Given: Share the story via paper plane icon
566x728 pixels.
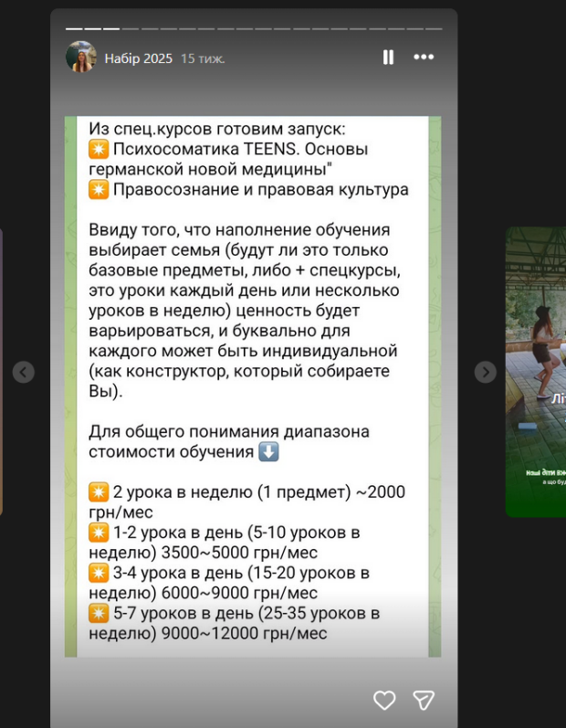Looking at the screenshot, I should pyautogui.click(x=424, y=700).
